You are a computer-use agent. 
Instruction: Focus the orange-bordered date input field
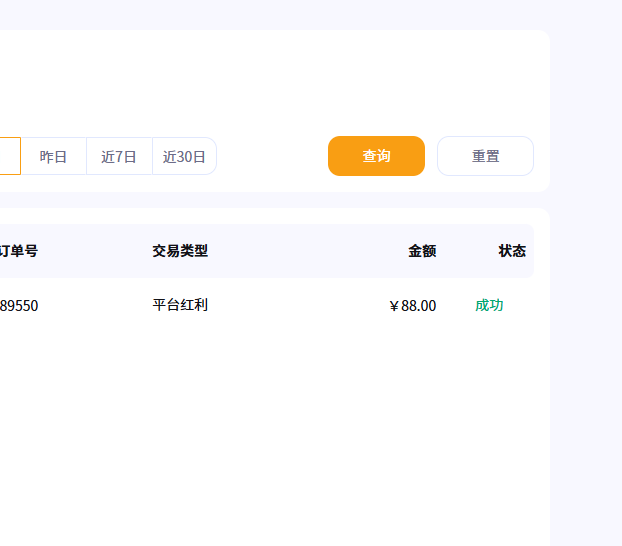(9, 156)
